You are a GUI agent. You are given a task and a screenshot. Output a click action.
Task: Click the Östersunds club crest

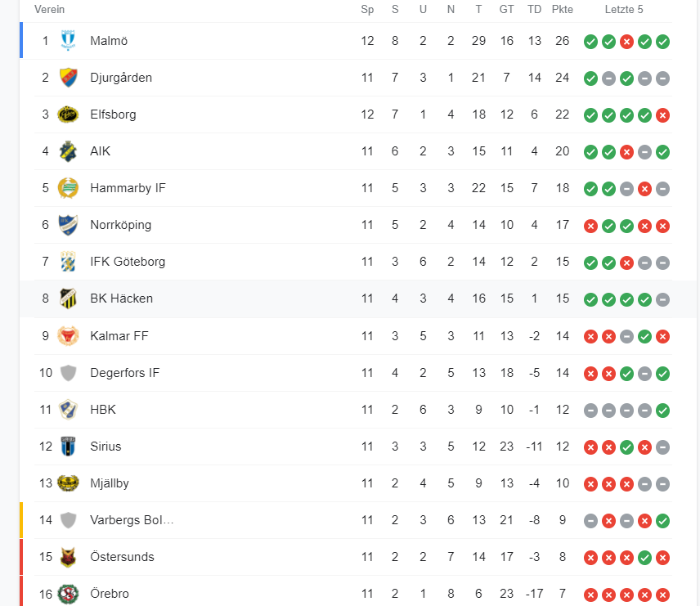click(68, 557)
